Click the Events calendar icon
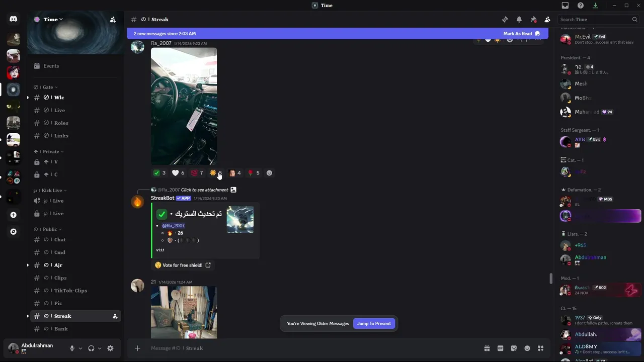This screenshot has width=644, height=362. coord(37,66)
